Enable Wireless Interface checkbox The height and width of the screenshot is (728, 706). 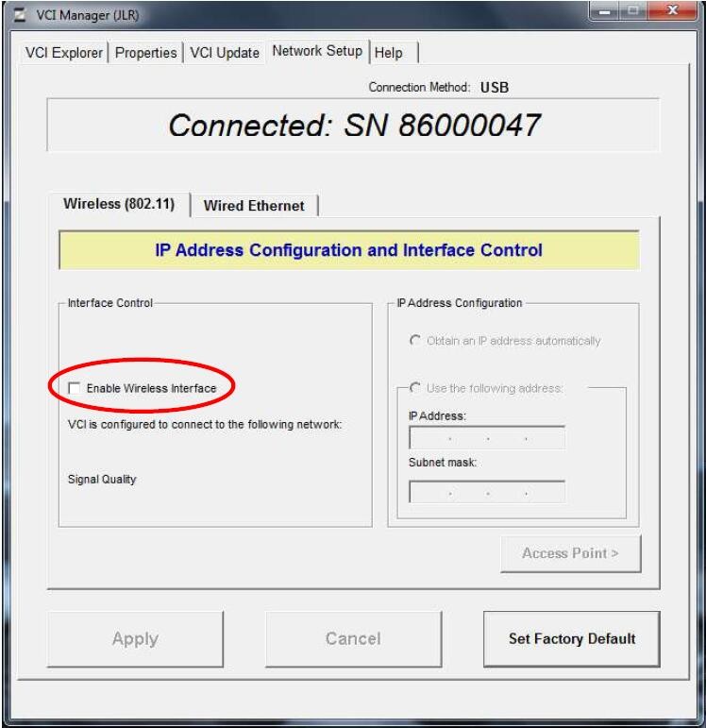pos(75,388)
